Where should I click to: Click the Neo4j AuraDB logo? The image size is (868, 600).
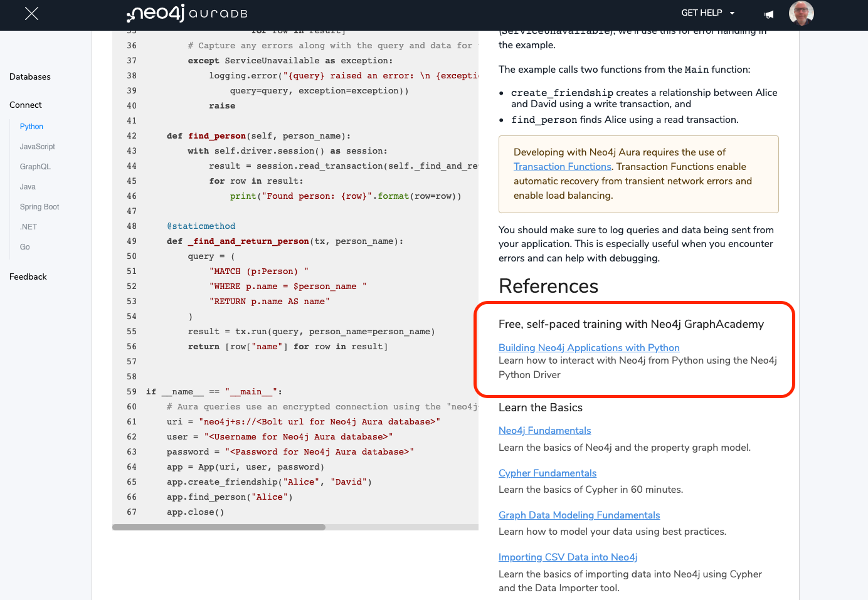coord(187,13)
